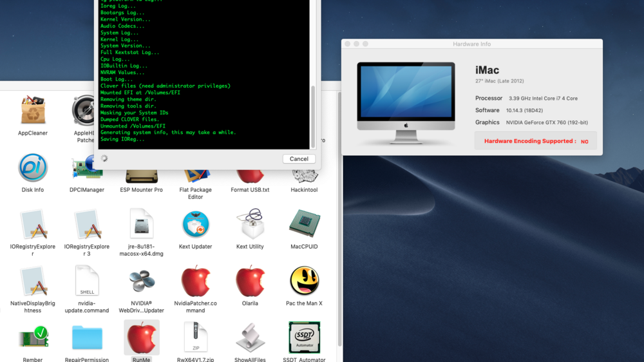Launch Flat Package Editor
This screenshot has height=362, width=644.
coord(196,176)
